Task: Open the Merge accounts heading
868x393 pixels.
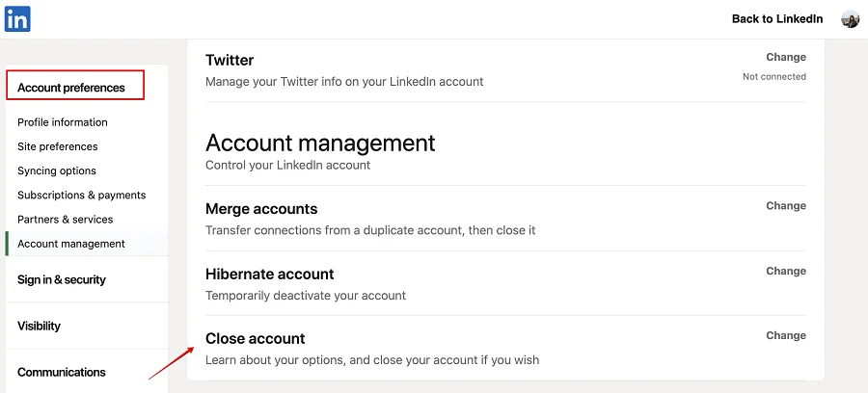Action: pyautogui.click(x=261, y=209)
